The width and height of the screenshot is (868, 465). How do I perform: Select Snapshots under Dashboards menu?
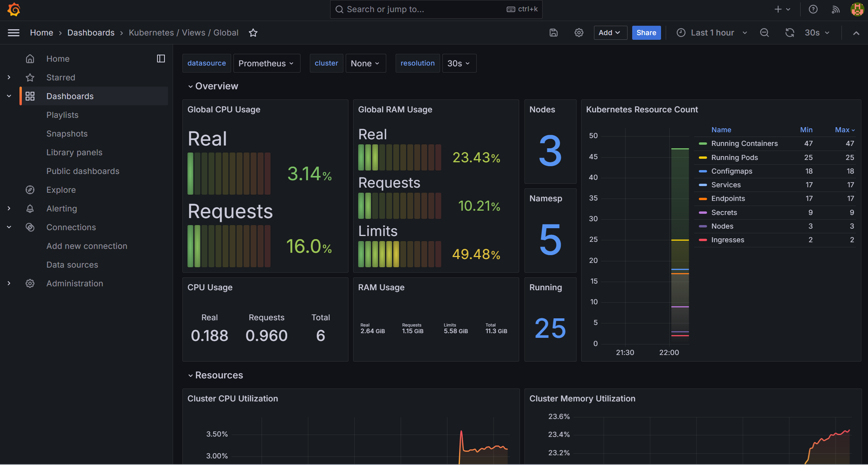pos(67,134)
